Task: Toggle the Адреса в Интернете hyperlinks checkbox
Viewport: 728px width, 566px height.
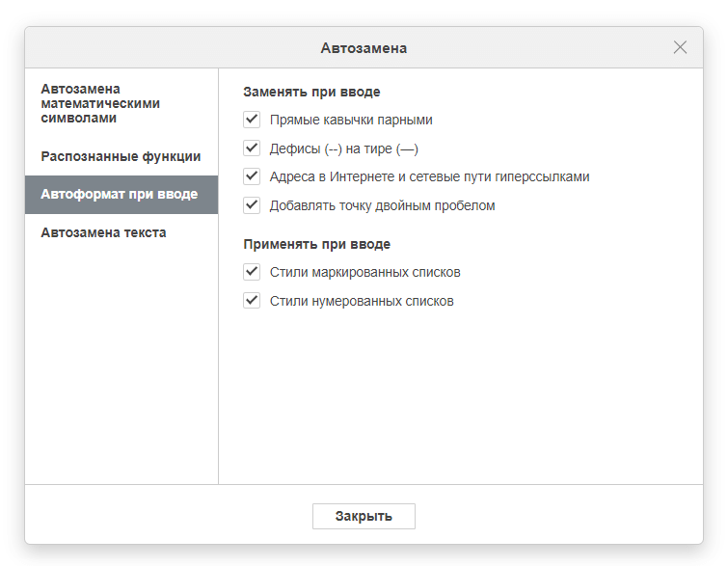Action: [253, 176]
